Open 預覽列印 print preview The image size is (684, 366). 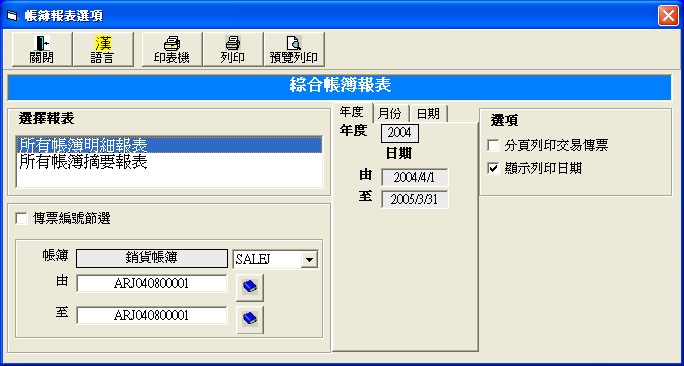point(294,49)
